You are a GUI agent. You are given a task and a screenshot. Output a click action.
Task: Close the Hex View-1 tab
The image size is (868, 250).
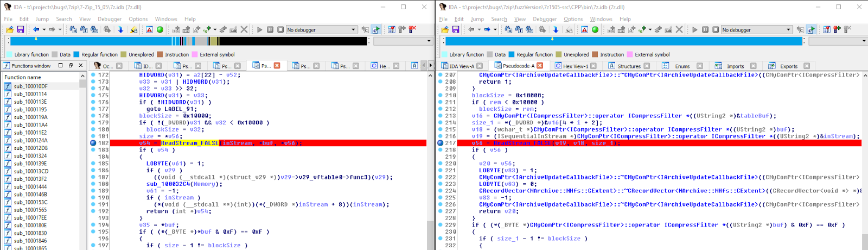pos(593,66)
